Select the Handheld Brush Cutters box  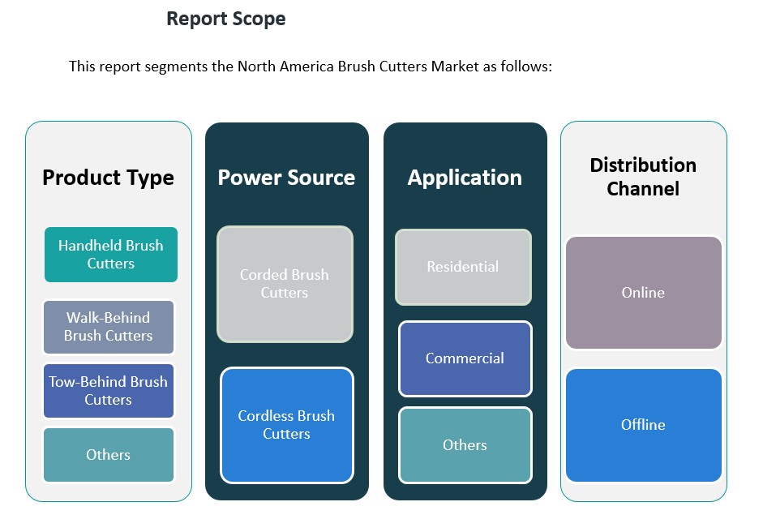110,255
